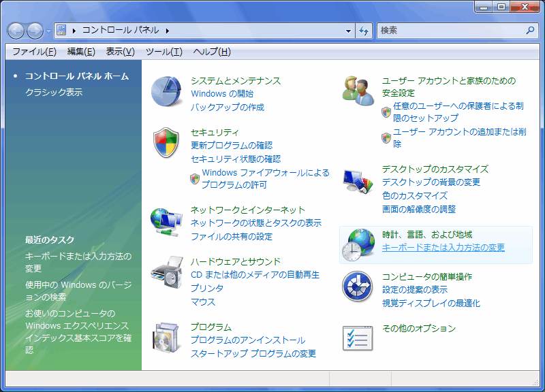Click shield icon beside アカウントの追加または削除

coord(386,138)
